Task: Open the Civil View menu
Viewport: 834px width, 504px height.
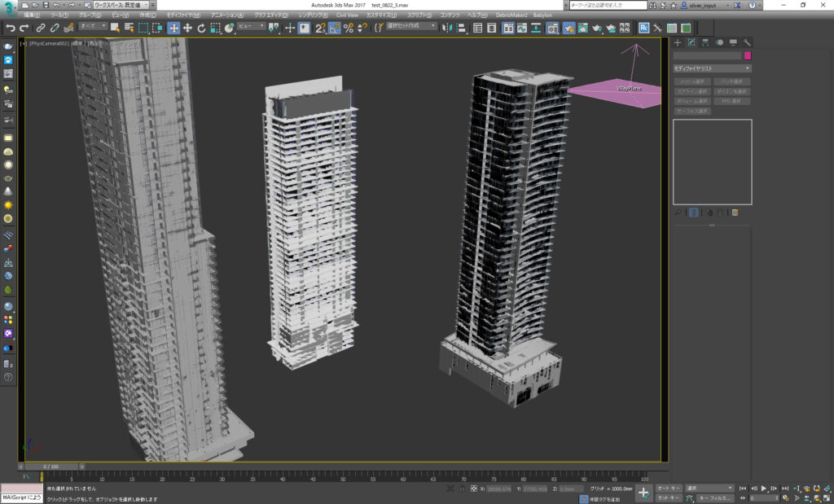Action: (347, 15)
